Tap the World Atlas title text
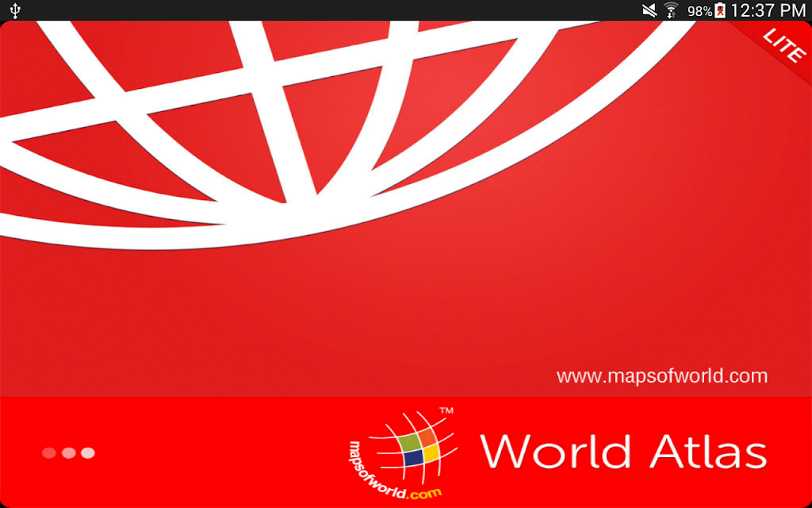This screenshot has width=812, height=508. [623, 452]
